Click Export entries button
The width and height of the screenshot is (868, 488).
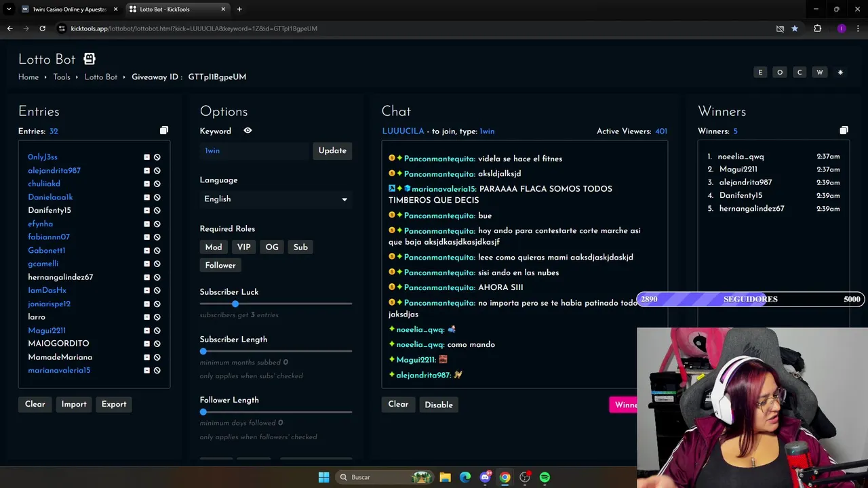coord(114,404)
